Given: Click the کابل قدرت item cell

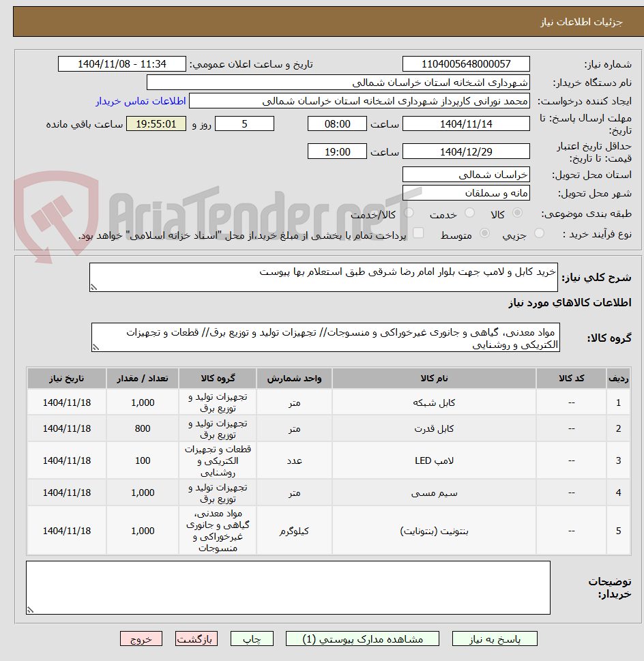Looking at the screenshot, I should [x=434, y=428].
